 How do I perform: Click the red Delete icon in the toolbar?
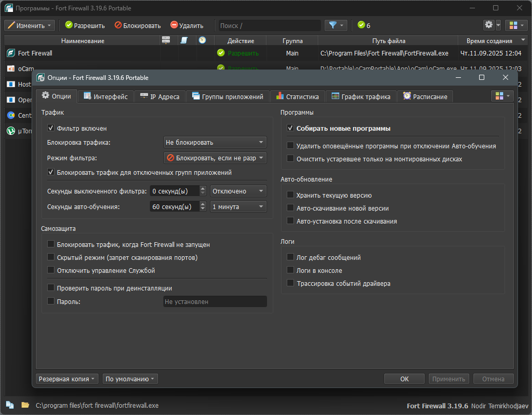click(174, 25)
